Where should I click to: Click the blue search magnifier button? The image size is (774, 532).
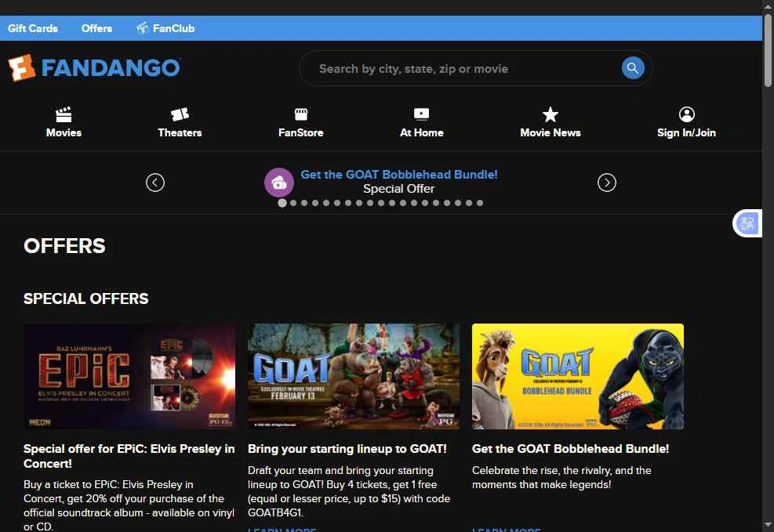(x=633, y=68)
